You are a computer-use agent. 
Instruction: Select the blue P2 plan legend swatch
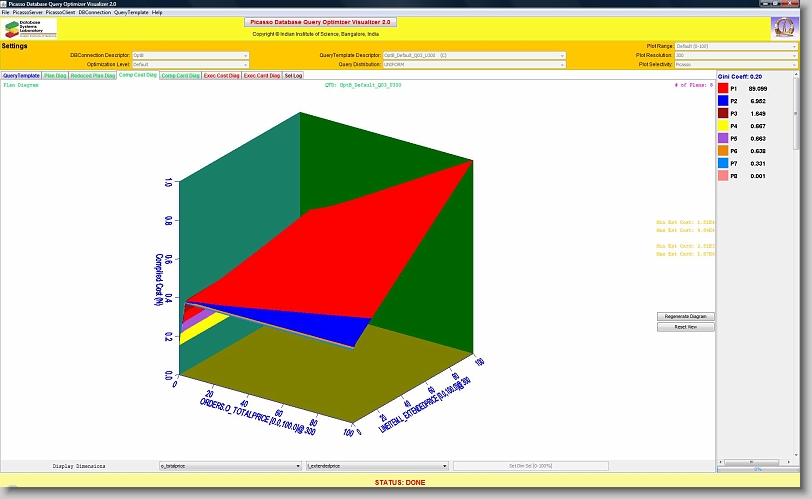point(723,101)
